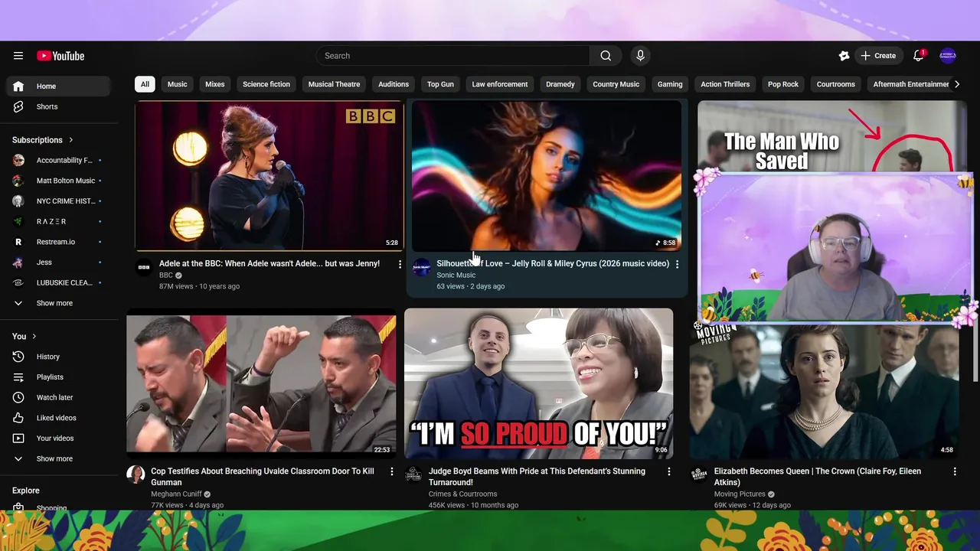Open Shorts in sidebar
Screen dimensions: 980x551
pyautogui.click(x=58, y=107)
